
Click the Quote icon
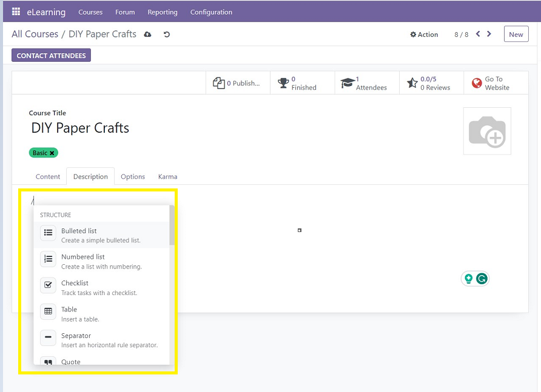pyautogui.click(x=48, y=361)
